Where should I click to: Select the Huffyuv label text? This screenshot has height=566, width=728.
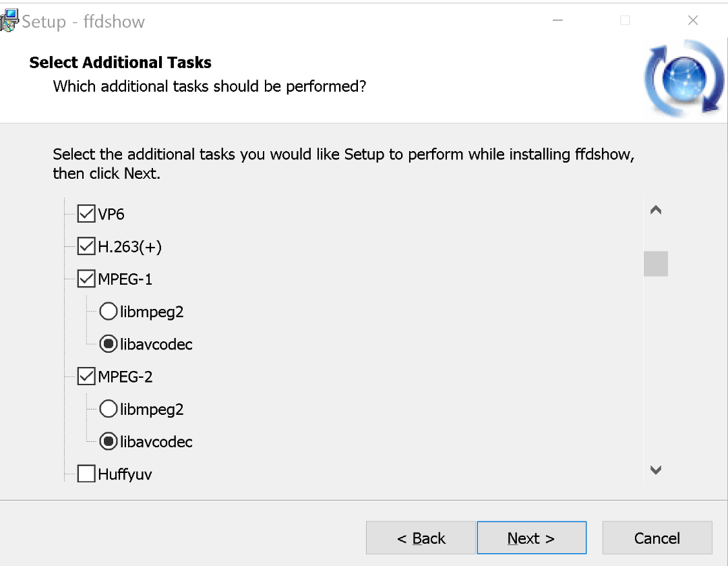[x=125, y=474]
